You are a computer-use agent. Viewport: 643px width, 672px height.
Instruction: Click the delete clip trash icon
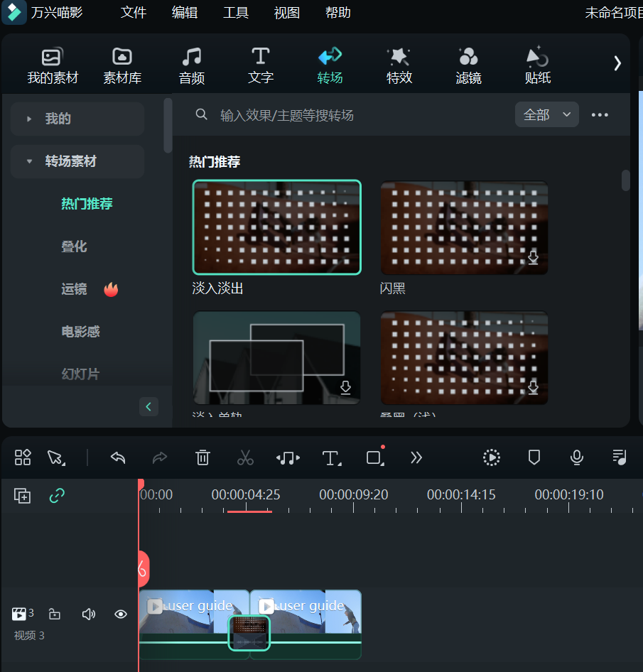[202, 457]
